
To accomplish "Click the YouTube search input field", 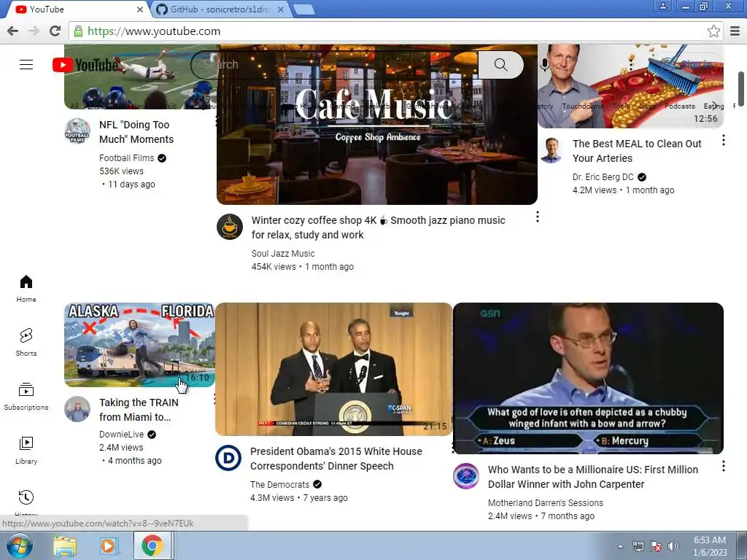I will tap(334, 65).
